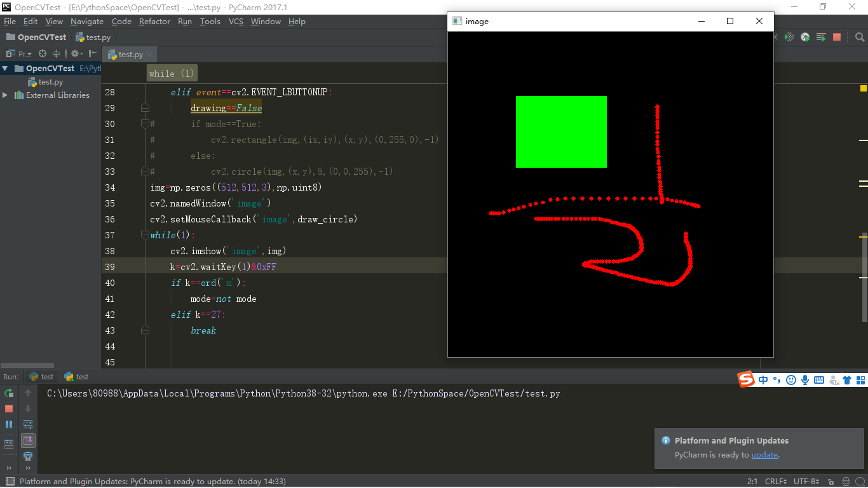This screenshot has height=488, width=868.
Task: Toggle the fold marker at line 29
Action: pos(145,108)
